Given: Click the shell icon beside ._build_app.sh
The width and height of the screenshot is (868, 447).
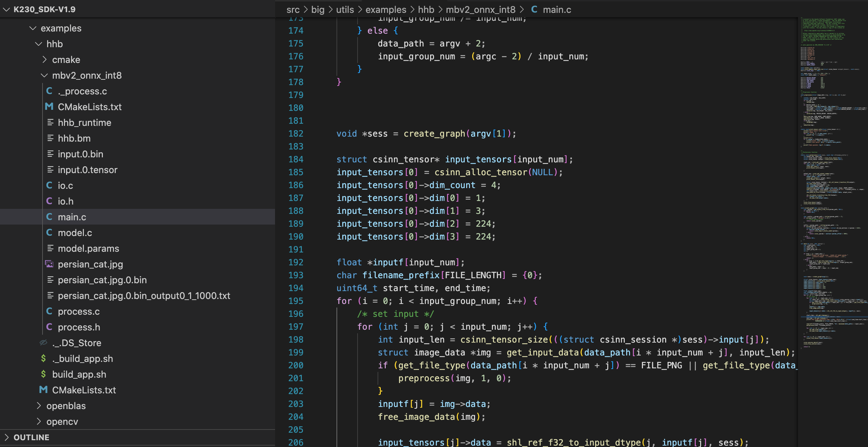Looking at the screenshot, I should 44,359.
